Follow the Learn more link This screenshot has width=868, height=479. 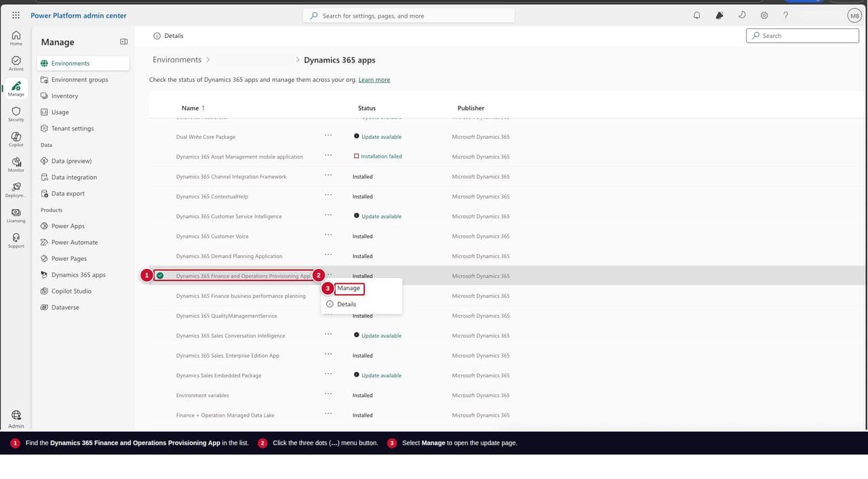pyautogui.click(x=374, y=80)
